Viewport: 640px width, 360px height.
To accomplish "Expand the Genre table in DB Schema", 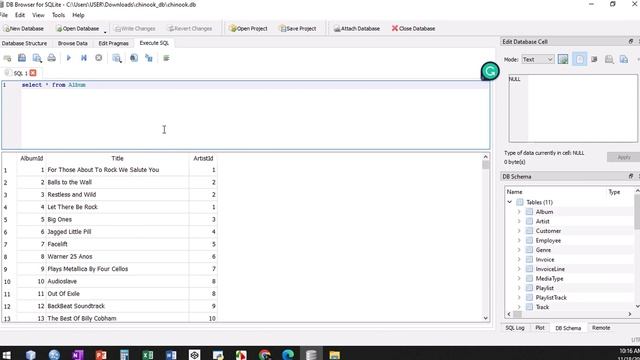I will click(519, 250).
